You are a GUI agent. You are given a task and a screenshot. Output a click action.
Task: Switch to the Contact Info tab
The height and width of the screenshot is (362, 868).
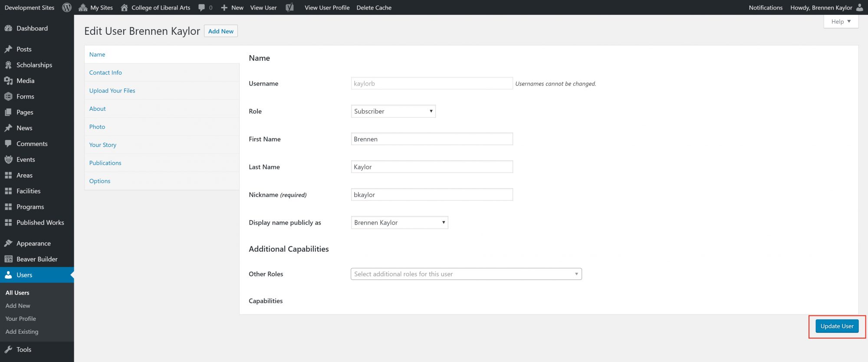click(162, 73)
